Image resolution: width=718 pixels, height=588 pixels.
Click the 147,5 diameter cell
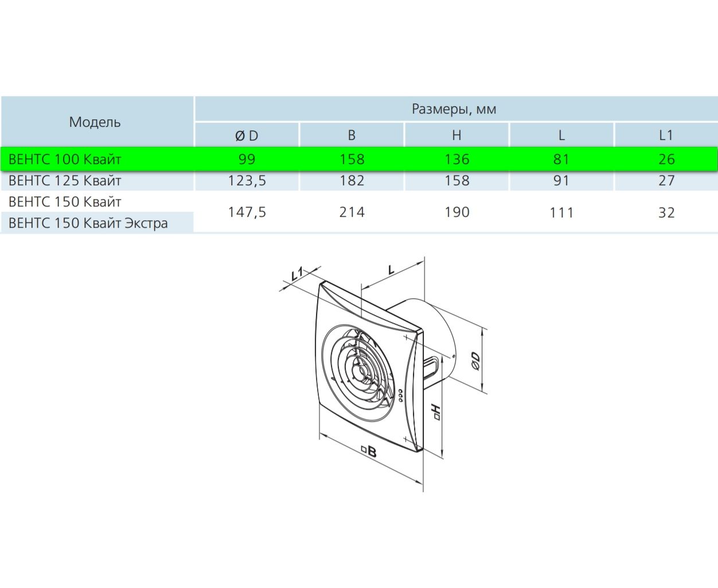click(247, 212)
